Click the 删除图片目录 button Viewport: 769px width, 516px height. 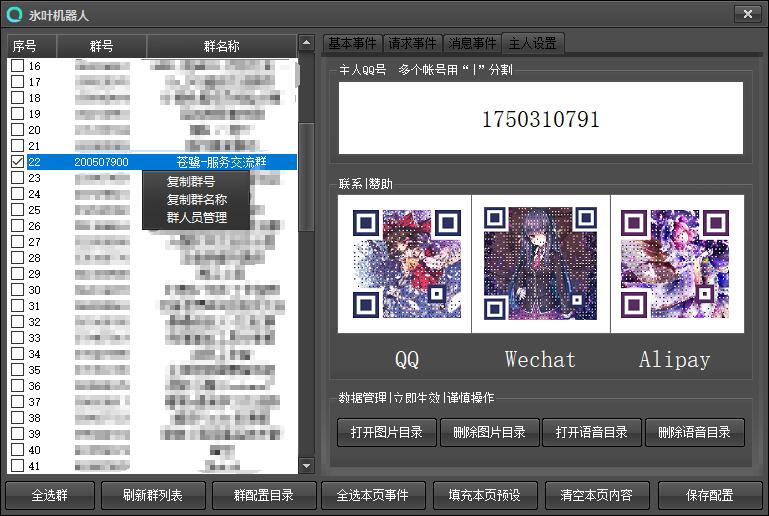pos(489,432)
